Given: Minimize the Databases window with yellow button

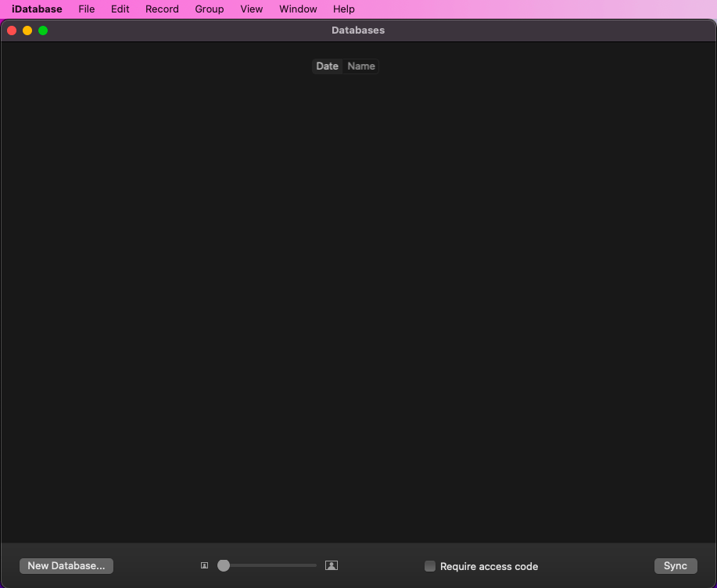Looking at the screenshot, I should (x=27, y=30).
